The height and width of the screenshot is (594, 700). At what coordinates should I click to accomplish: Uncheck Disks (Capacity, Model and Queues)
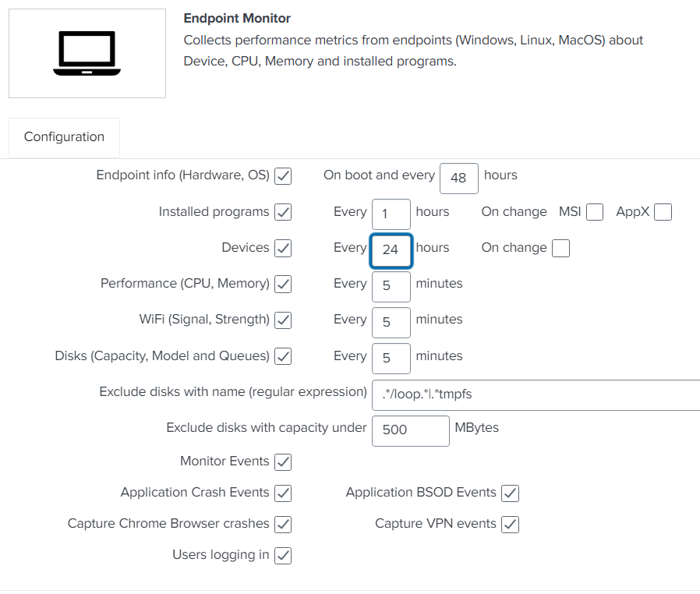[x=284, y=357]
